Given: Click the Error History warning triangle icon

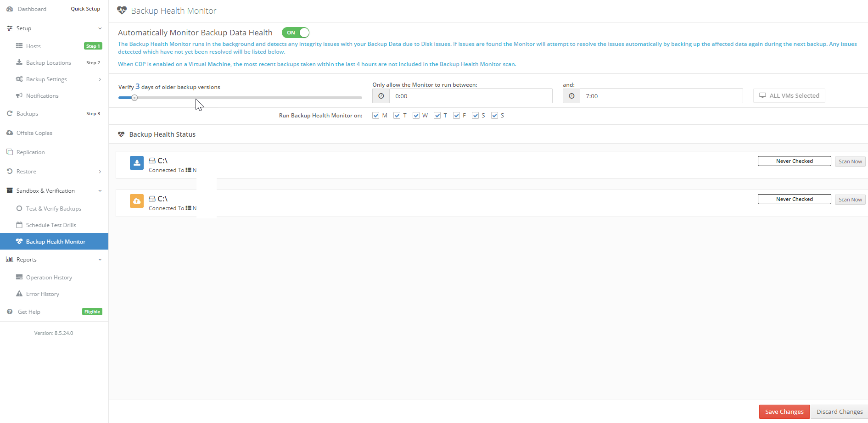Looking at the screenshot, I should coord(19,294).
